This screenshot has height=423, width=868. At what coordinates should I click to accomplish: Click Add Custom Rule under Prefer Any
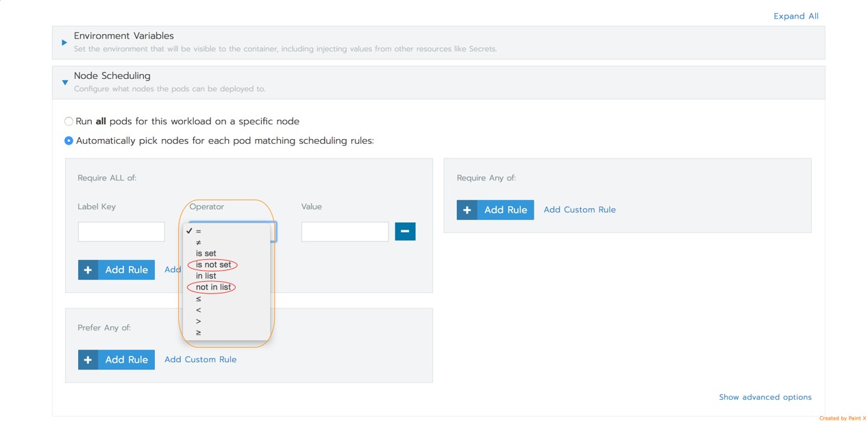200,359
